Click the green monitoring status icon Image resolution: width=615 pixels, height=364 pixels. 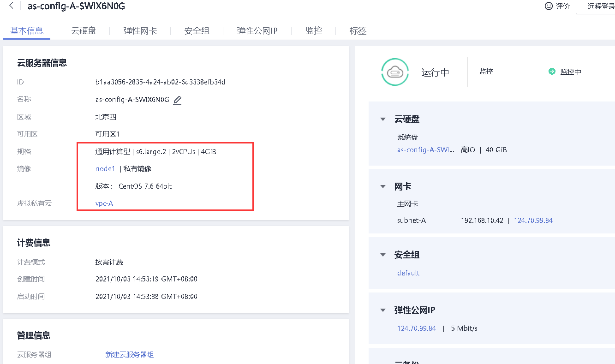552,72
